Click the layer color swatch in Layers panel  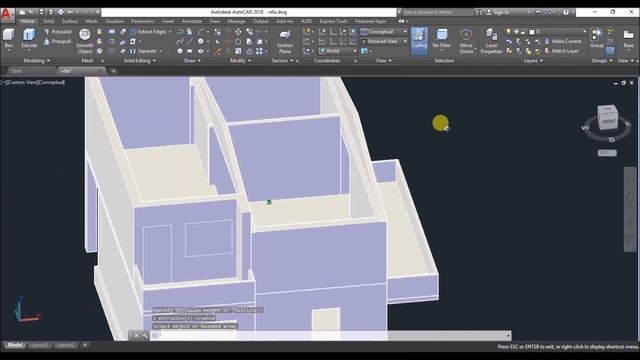(x=531, y=31)
